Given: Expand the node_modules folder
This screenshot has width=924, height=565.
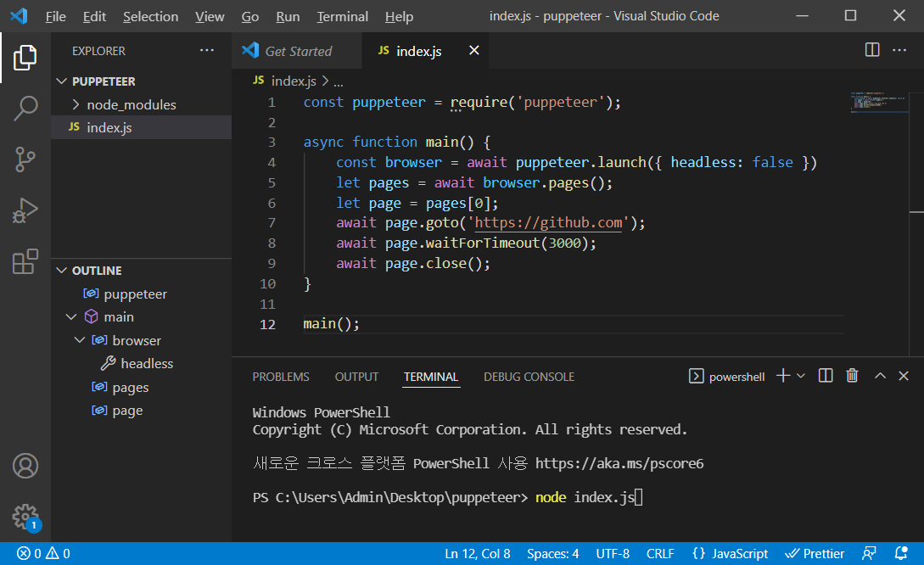Looking at the screenshot, I should point(76,104).
